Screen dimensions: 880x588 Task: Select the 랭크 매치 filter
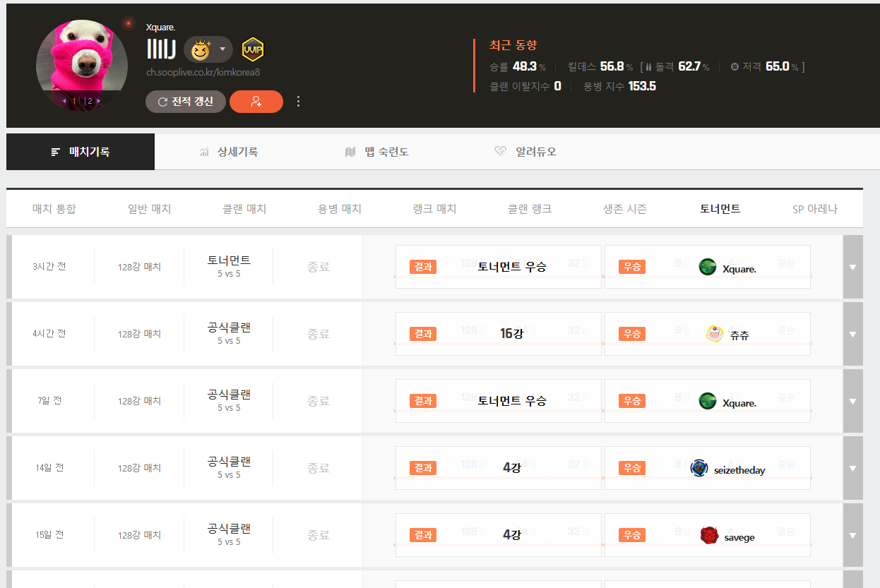tap(434, 209)
